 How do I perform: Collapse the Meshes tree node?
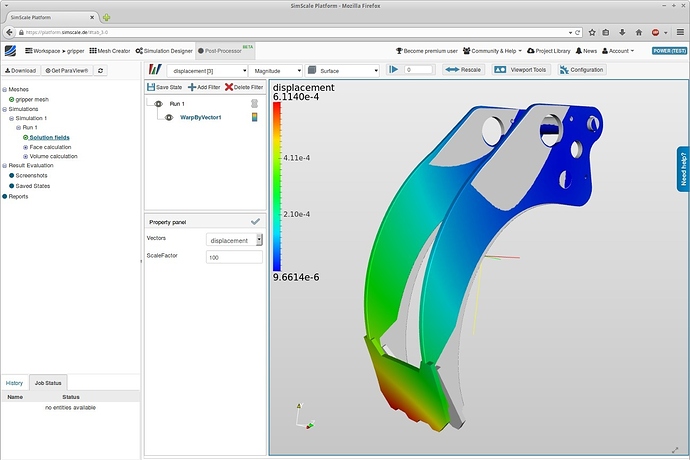(4, 89)
